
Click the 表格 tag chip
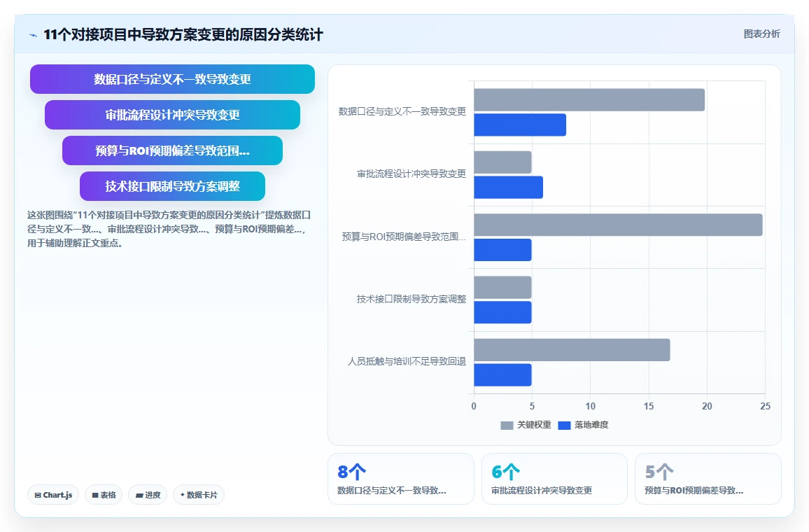104,495
